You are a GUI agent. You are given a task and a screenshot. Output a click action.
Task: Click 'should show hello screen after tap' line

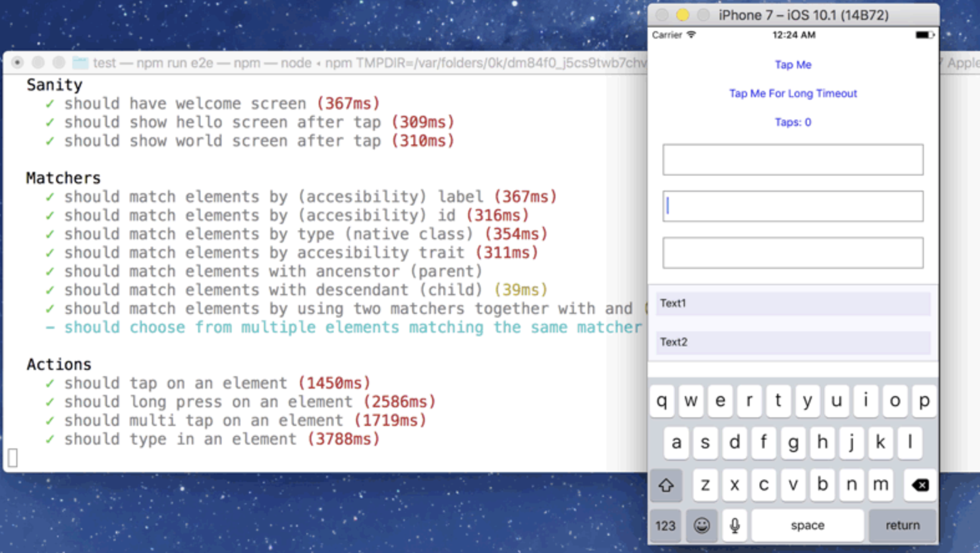(x=250, y=122)
